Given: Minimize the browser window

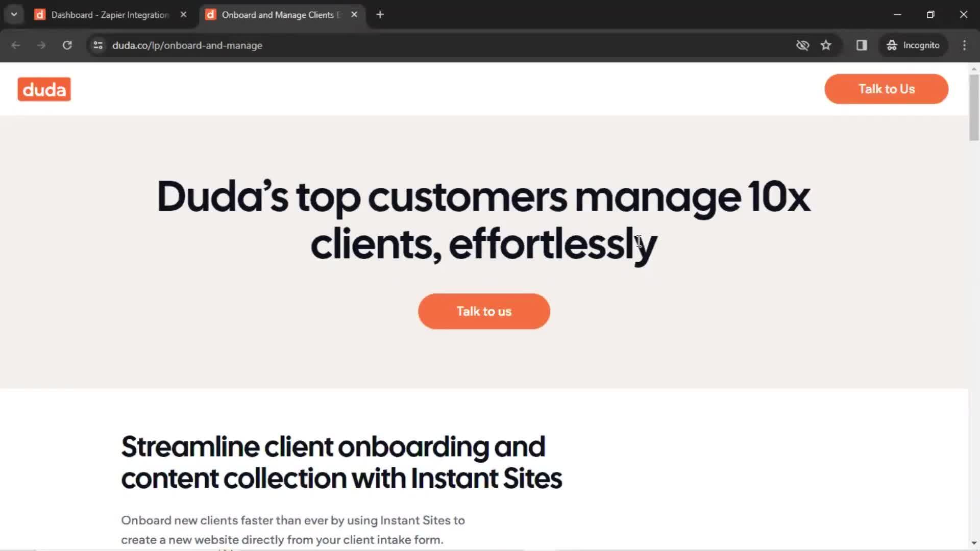Looking at the screenshot, I should (x=898, y=15).
